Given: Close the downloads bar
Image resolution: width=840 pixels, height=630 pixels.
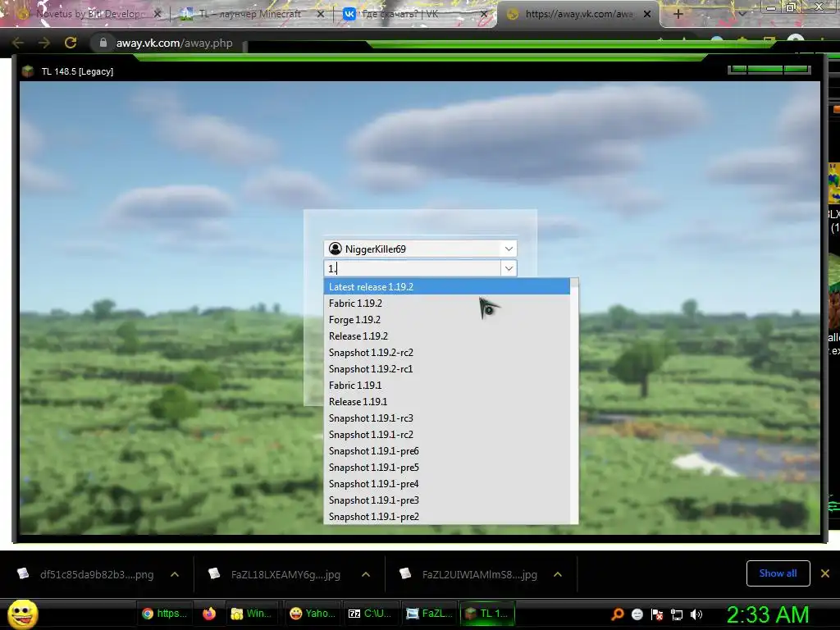Looking at the screenshot, I should [x=825, y=573].
